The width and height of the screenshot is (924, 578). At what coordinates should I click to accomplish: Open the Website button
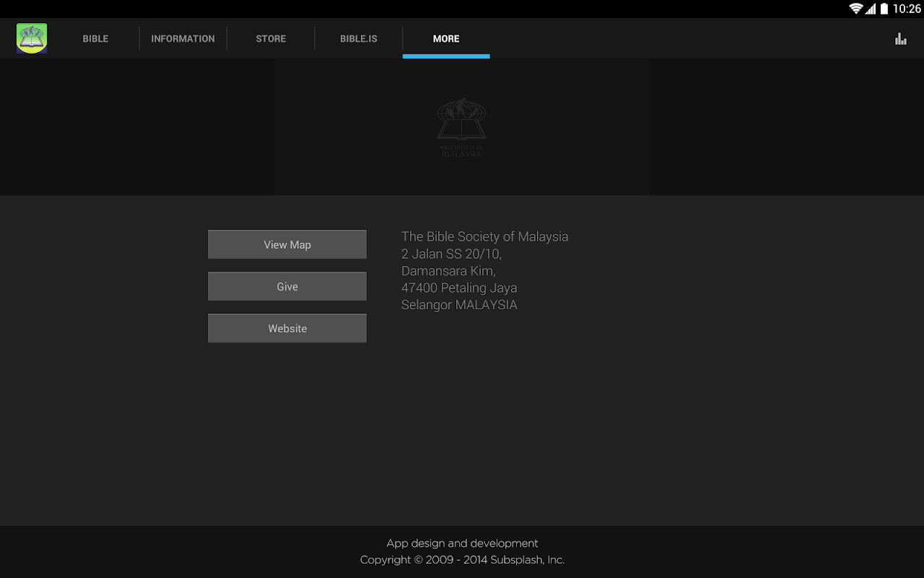pos(287,328)
